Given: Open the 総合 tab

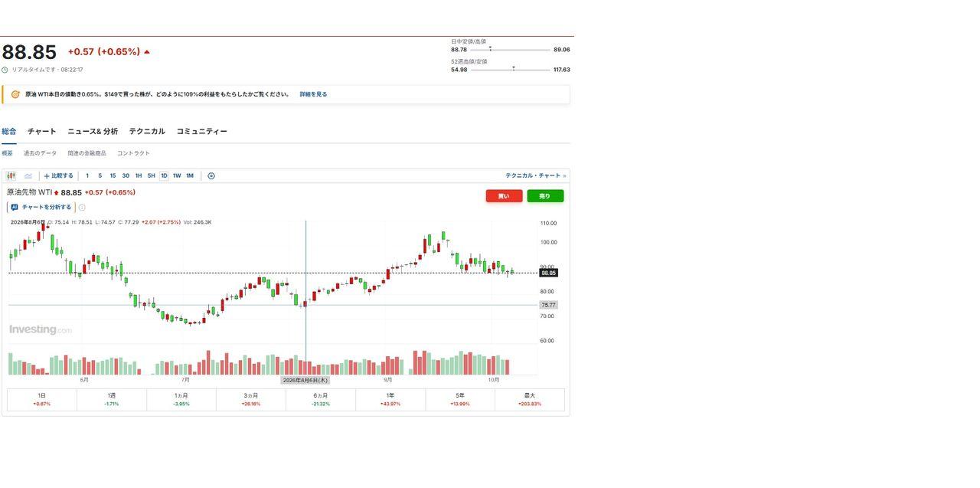Looking at the screenshot, I should click(9, 132).
